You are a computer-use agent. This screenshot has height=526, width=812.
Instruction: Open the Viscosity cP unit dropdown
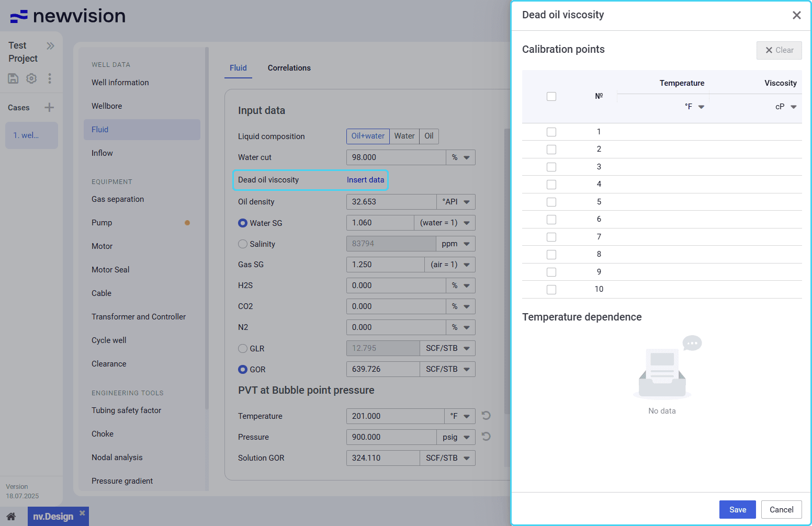point(786,107)
